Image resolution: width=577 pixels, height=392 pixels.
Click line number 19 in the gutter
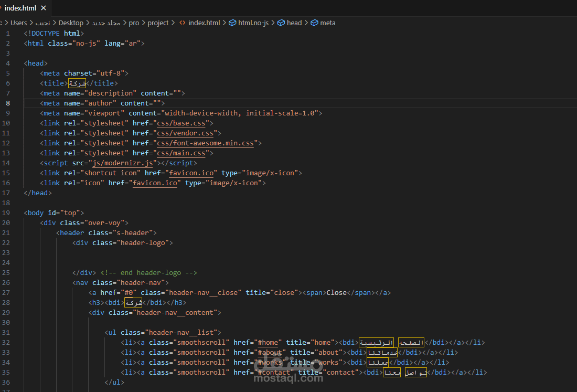click(6, 213)
